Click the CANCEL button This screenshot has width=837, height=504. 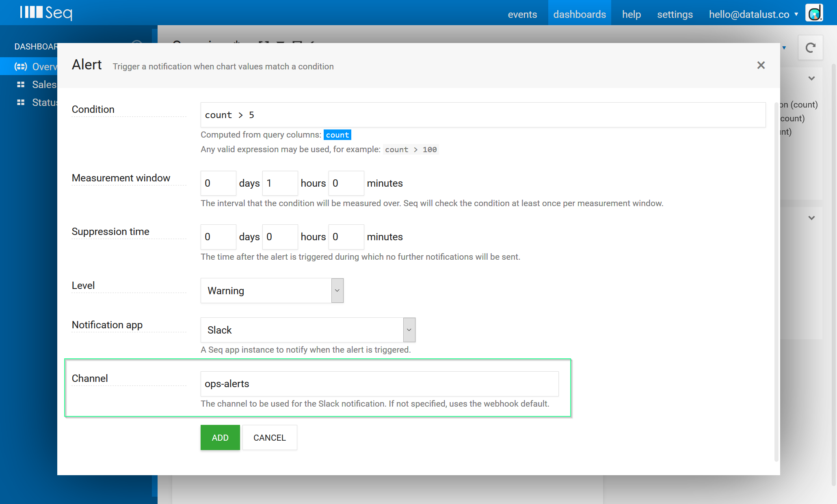coord(270,437)
